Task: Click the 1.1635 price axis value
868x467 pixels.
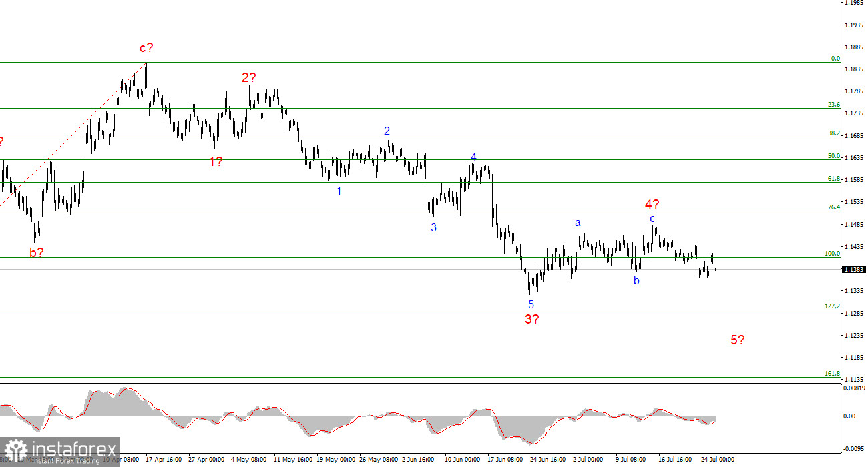Action: (854, 158)
